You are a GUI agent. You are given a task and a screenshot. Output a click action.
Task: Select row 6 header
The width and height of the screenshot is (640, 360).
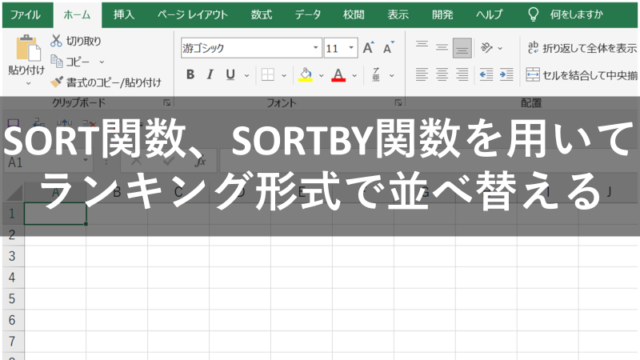(12, 320)
